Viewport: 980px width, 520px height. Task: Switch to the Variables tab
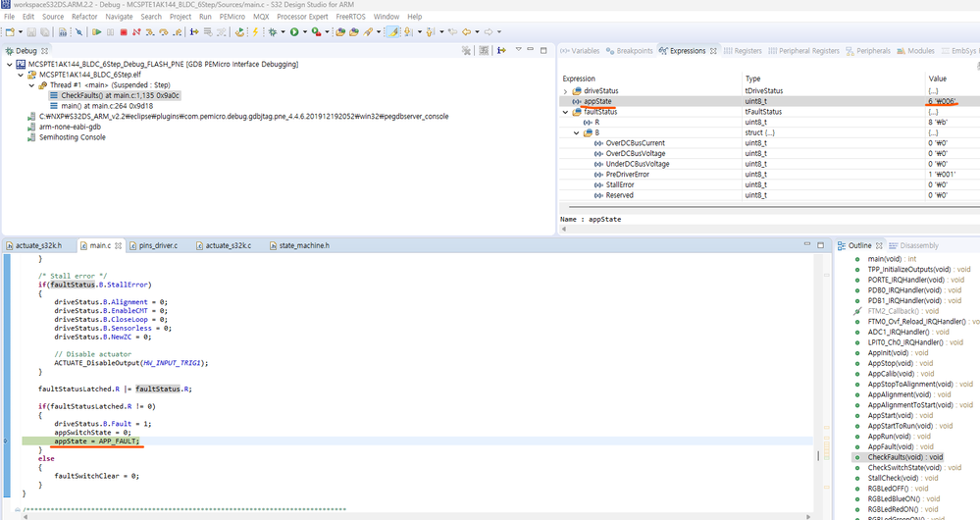click(580, 51)
